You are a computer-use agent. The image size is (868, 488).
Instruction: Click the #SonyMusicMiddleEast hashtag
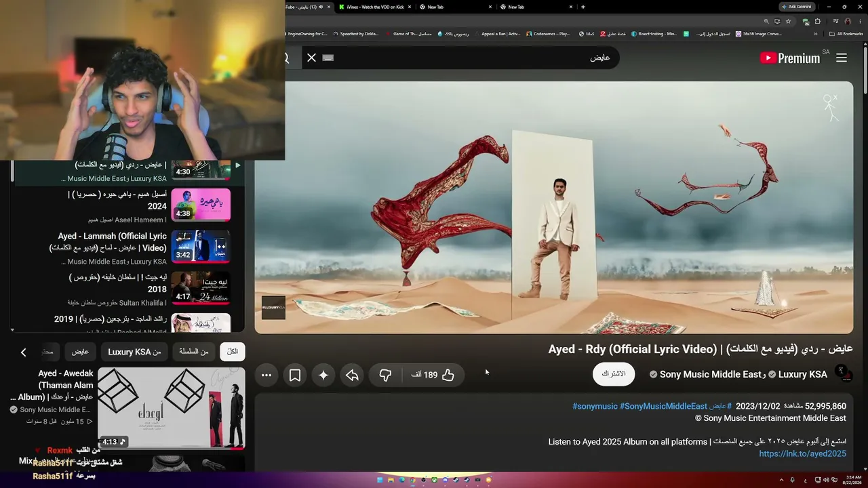(x=663, y=406)
